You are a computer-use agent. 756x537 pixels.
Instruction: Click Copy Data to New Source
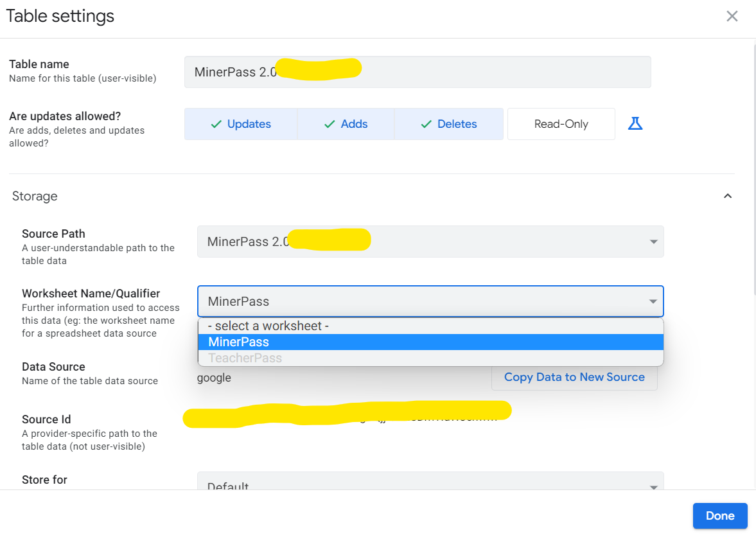click(574, 377)
